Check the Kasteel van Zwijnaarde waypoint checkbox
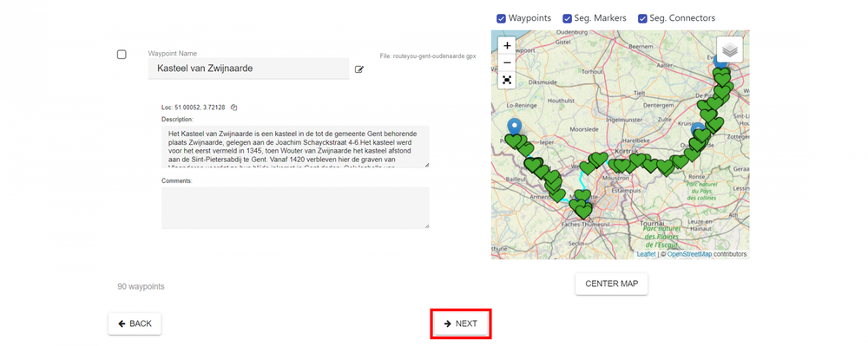Viewport: 868px width, 346px height. click(x=122, y=55)
